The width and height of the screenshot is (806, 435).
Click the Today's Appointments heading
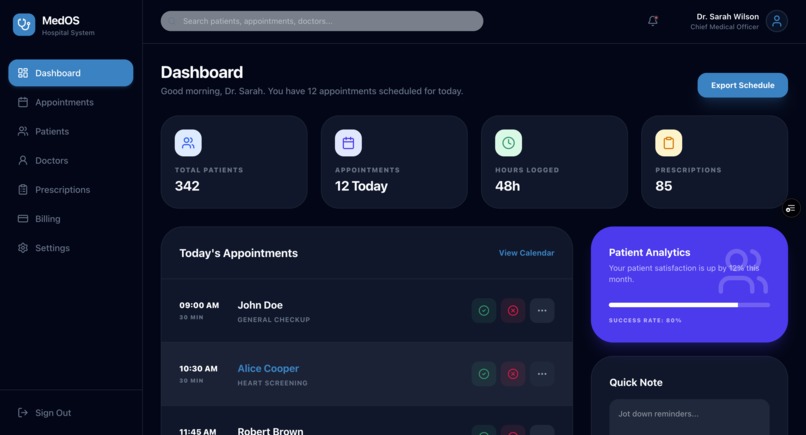pos(239,253)
